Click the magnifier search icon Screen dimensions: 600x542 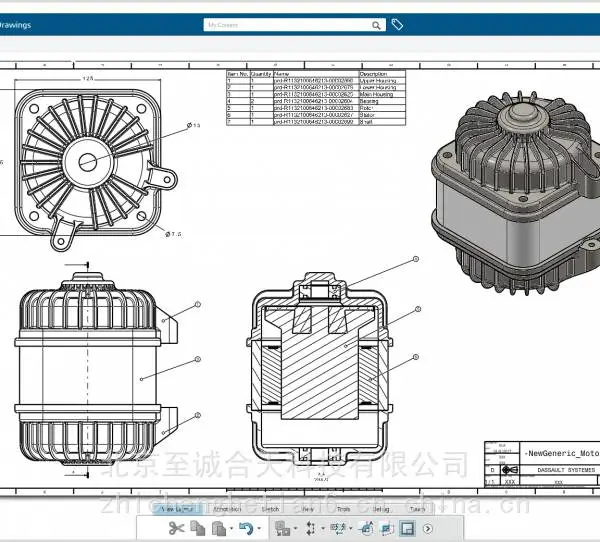pyautogui.click(x=376, y=25)
